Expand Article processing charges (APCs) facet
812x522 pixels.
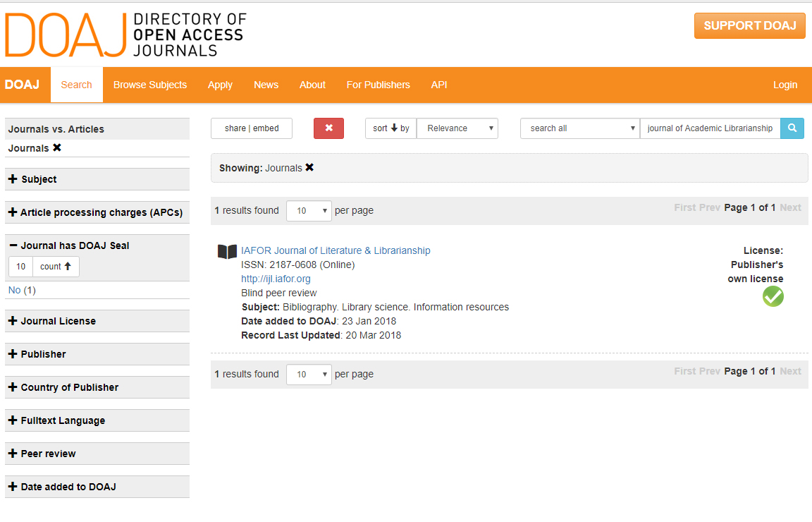click(x=97, y=212)
